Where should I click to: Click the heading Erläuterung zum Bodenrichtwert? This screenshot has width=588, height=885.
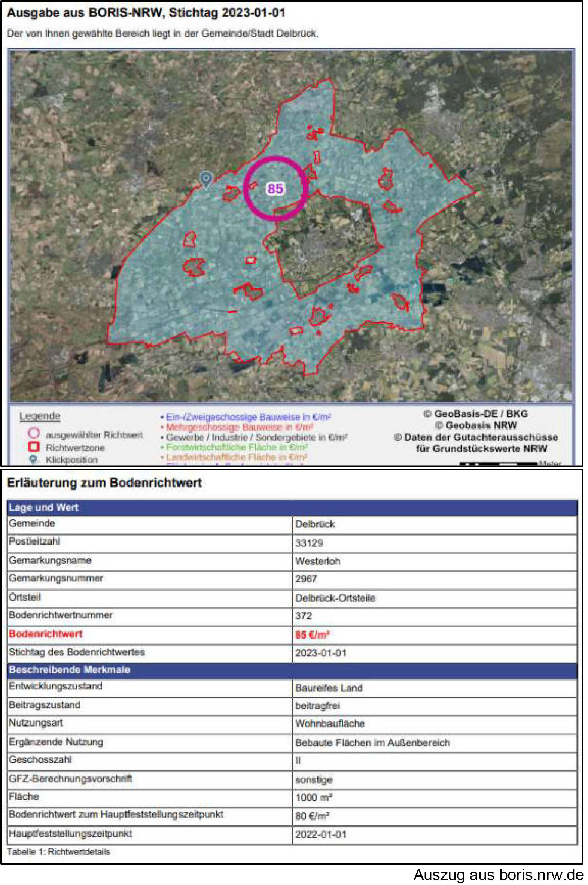104,482
